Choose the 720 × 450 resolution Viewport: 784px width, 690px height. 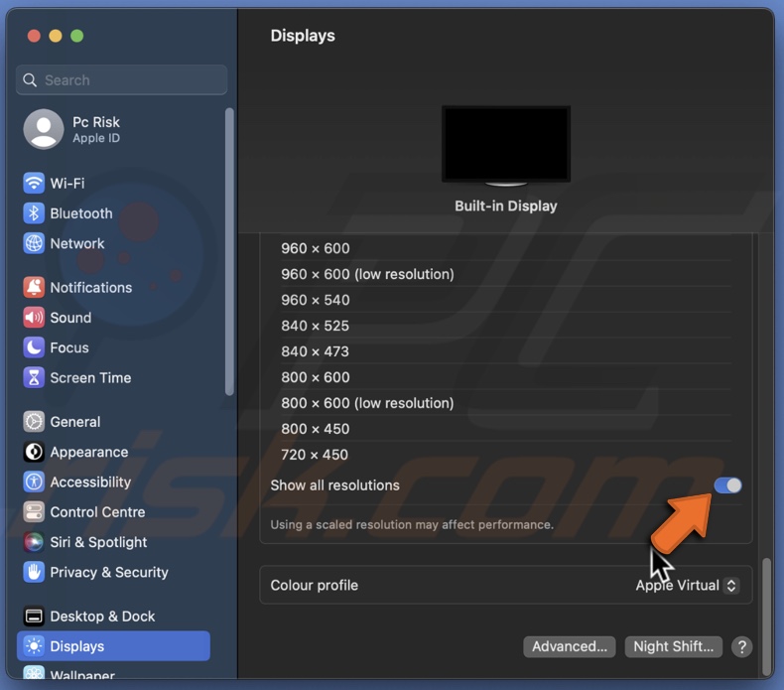[x=505, y=455]
